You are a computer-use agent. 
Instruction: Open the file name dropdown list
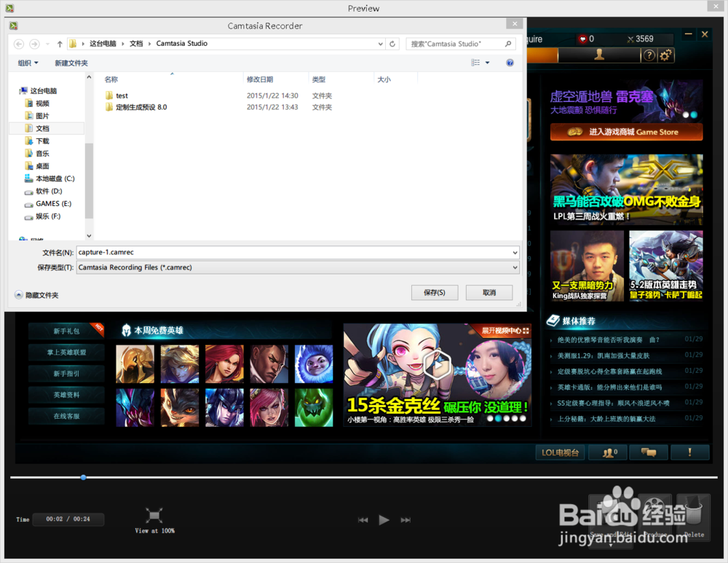click(515, 253)
